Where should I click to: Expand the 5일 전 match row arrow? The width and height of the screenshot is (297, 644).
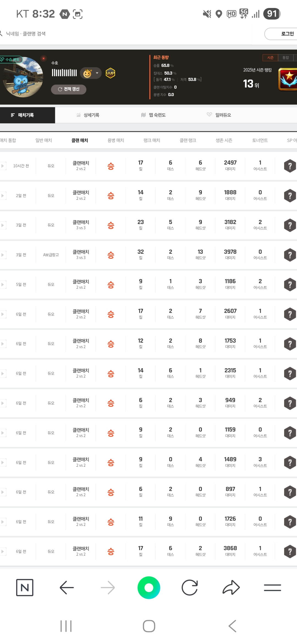pyautogui.click(x=3, y=285)
